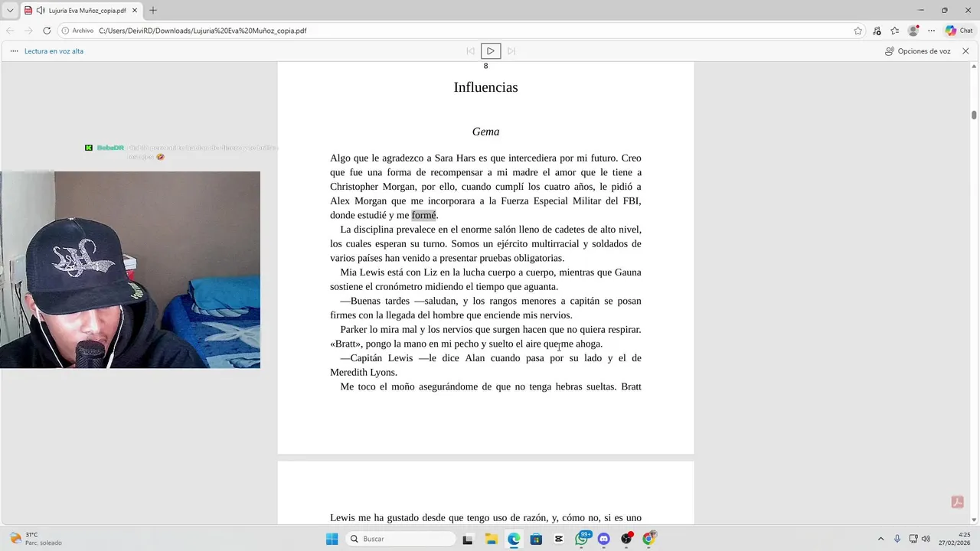Mute the tab audio speaker icon
The image size is (980, 551).
[40, 11]
